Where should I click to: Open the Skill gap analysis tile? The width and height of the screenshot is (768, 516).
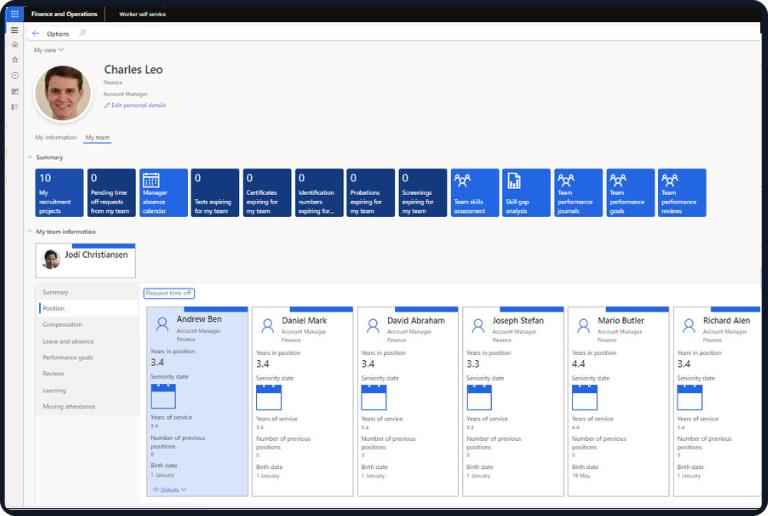click(x=526, y=193)
